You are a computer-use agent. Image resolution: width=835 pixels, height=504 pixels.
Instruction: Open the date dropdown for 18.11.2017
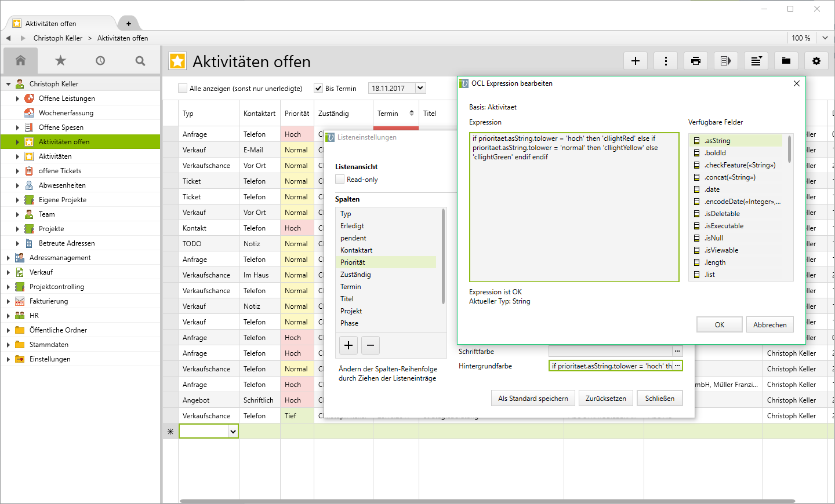point(420,88)
